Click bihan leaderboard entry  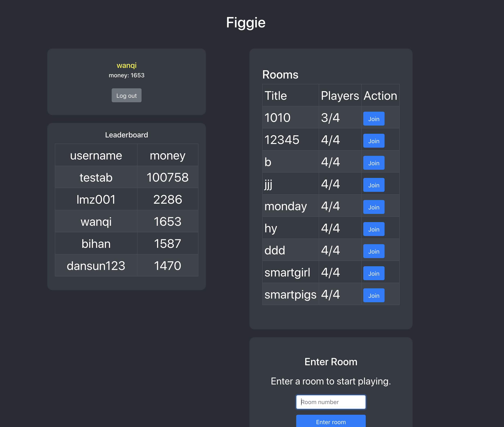[96, 244]
